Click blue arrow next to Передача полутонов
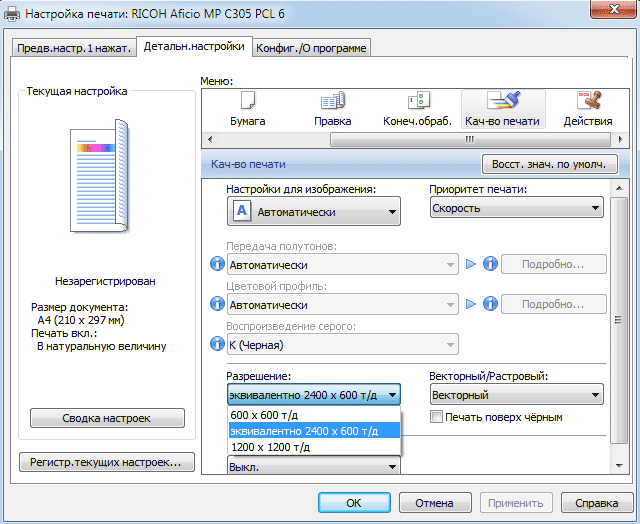Viewport: 640px width, 524px height. [471, 264]
